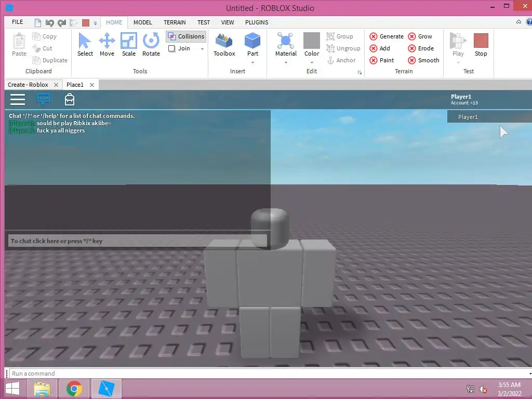Open the Edit group dialog launcher
532x399 pixels.
[360, 72]
